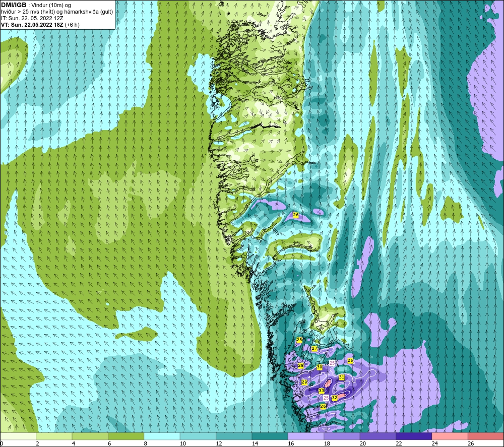Pick the violet 20–22 m/s legend swatch
This screenshot has height=447, width=504.
pyautogui.click(x=378, y=436)
